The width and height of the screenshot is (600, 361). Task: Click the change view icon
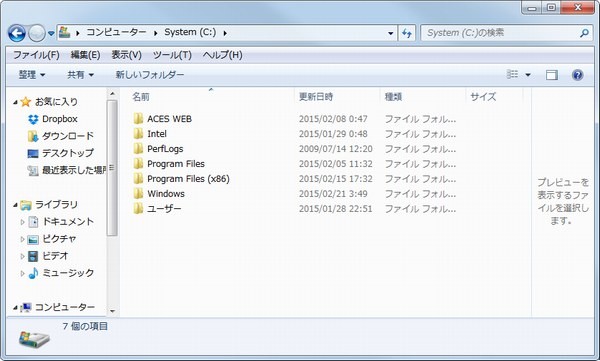[512, 74]
